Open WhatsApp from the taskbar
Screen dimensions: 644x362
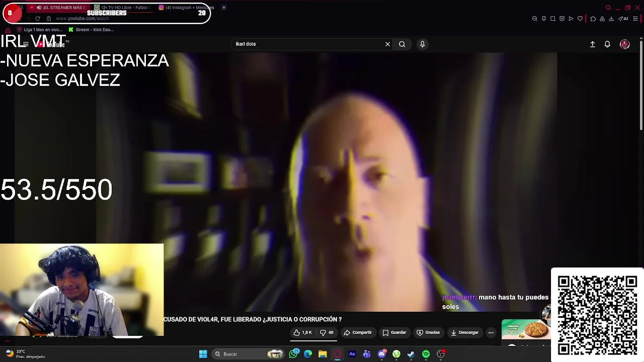[294, 354]
